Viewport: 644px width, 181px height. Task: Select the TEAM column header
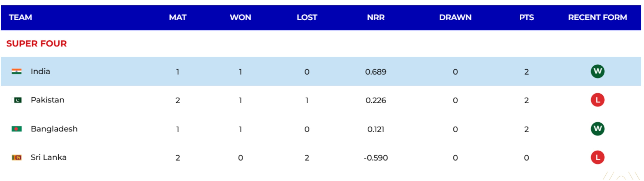[x=21, y=17]
